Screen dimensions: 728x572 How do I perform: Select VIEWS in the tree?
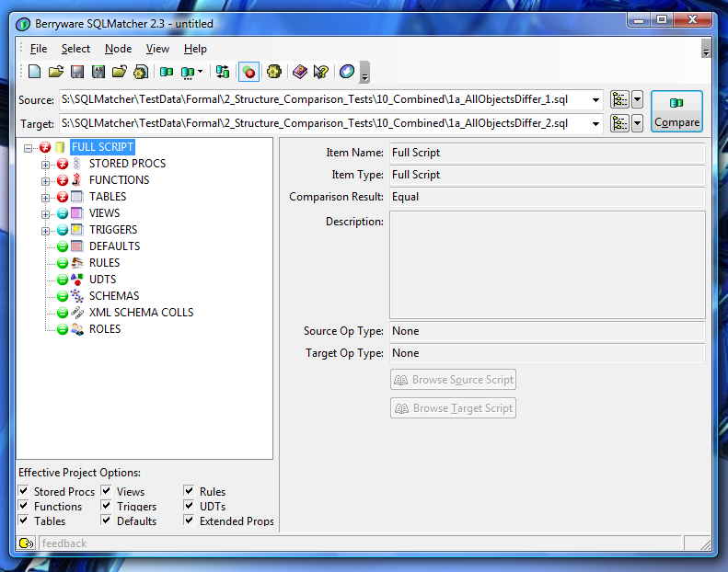[x=105, y=213]
